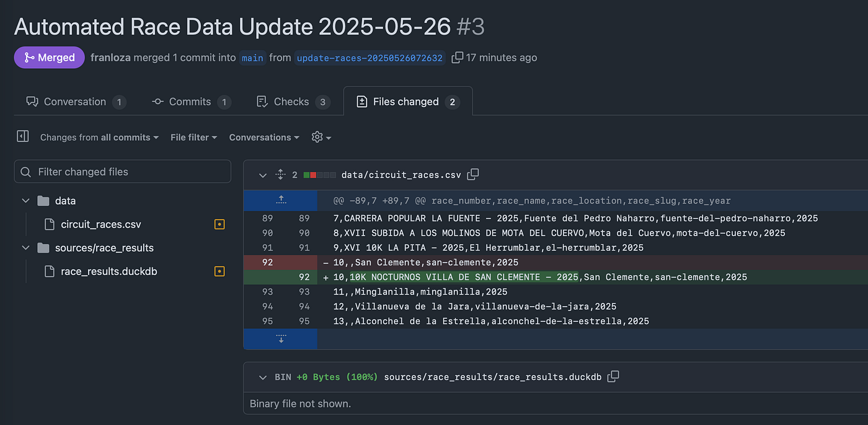This screenshot has width=868, height=425.
Task: Click the data folder icon in tree
Action: point(43,201)
